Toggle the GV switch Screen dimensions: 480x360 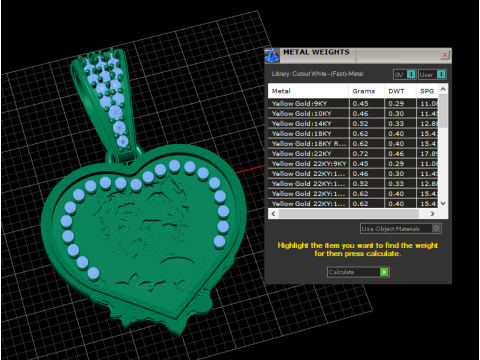coord(405,74)
